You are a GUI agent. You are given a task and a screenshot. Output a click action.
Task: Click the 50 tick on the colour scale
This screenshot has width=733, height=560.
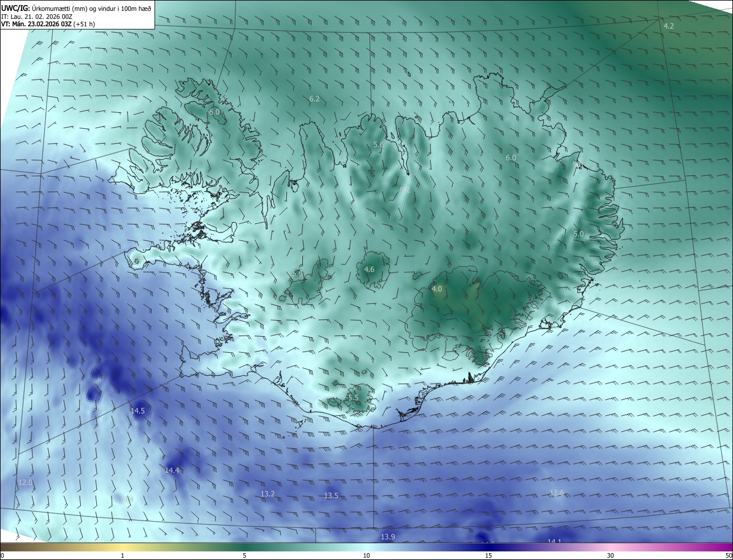(x=728, y=555)
